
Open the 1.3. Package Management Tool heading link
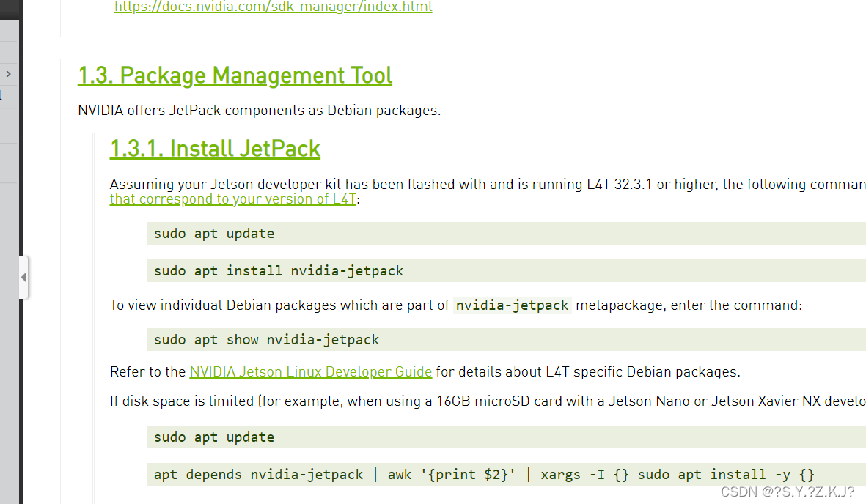pos(235,75)
